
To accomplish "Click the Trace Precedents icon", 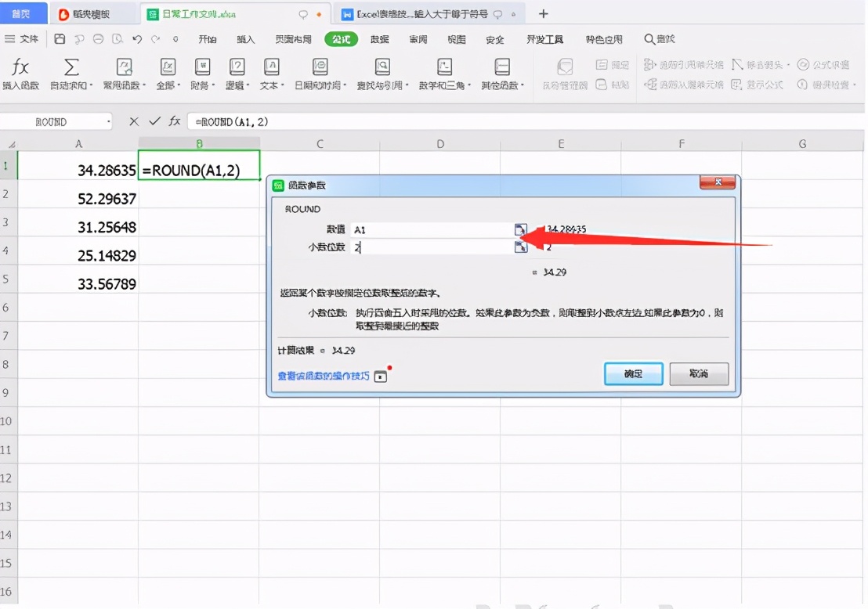I will pyautogui.click(x=650, y=65).
